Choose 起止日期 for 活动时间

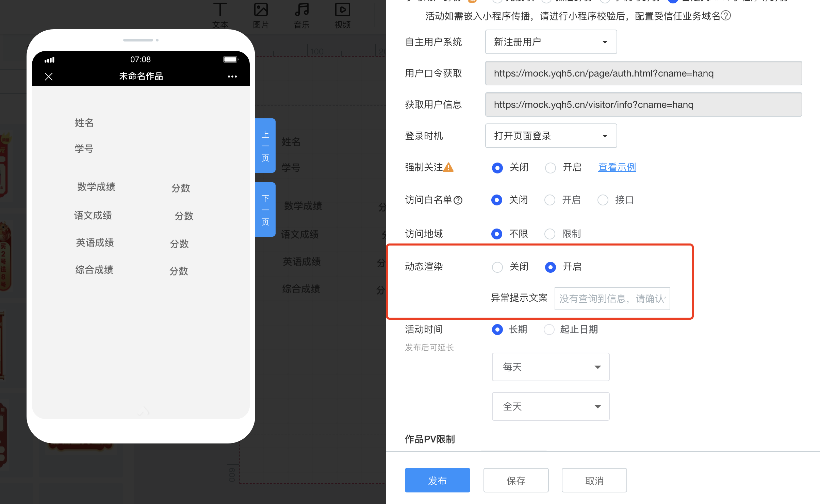pos(549,330)
